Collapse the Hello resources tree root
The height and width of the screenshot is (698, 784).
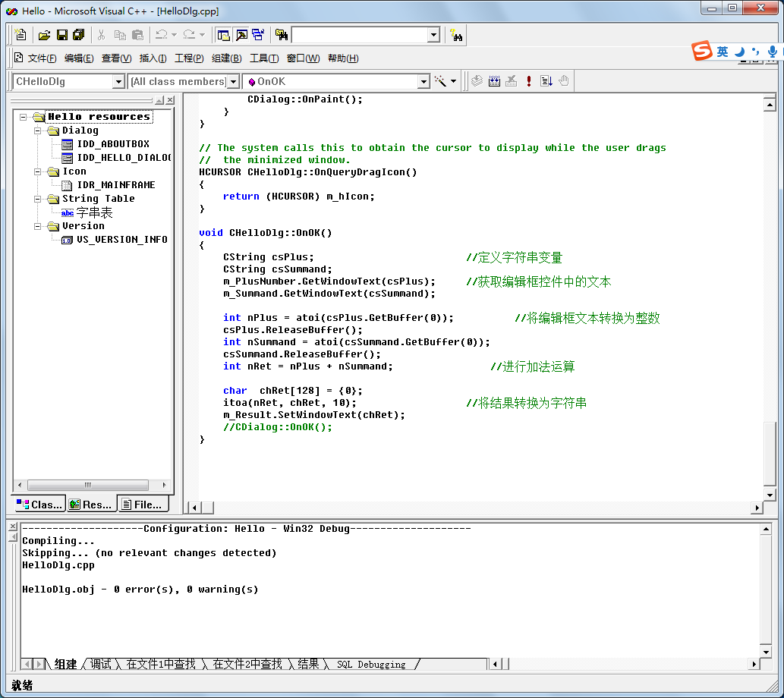point(23,117)
